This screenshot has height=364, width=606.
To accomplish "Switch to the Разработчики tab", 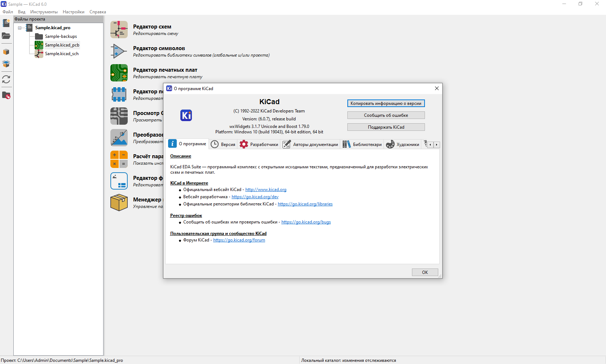I will (x=259, y=145).
